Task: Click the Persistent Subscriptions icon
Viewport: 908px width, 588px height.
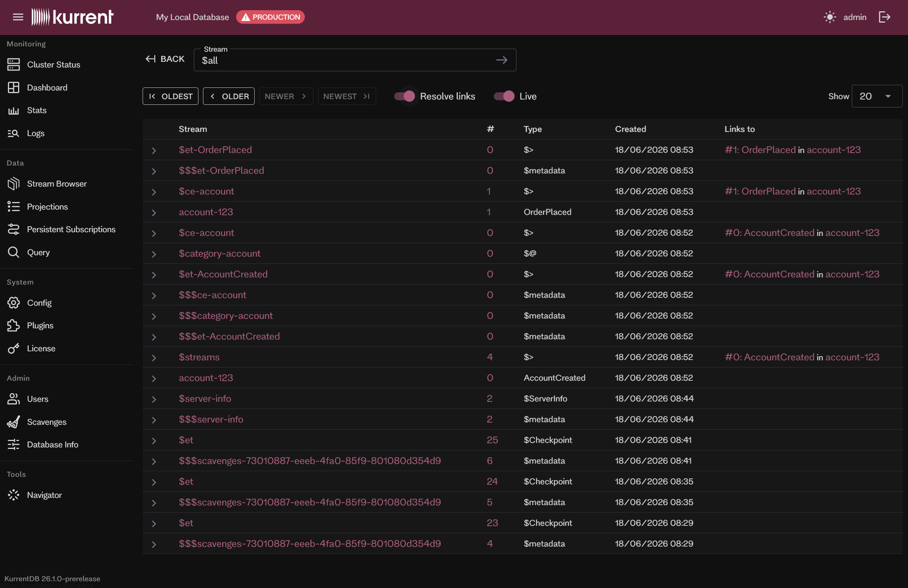Action: [x=13, y=230]
